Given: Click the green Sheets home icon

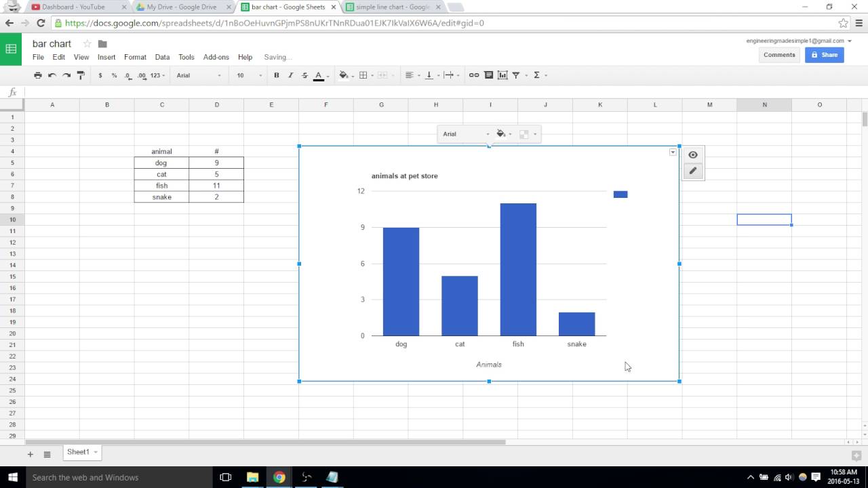Looking at the screenshot, I should pos(11,49).
